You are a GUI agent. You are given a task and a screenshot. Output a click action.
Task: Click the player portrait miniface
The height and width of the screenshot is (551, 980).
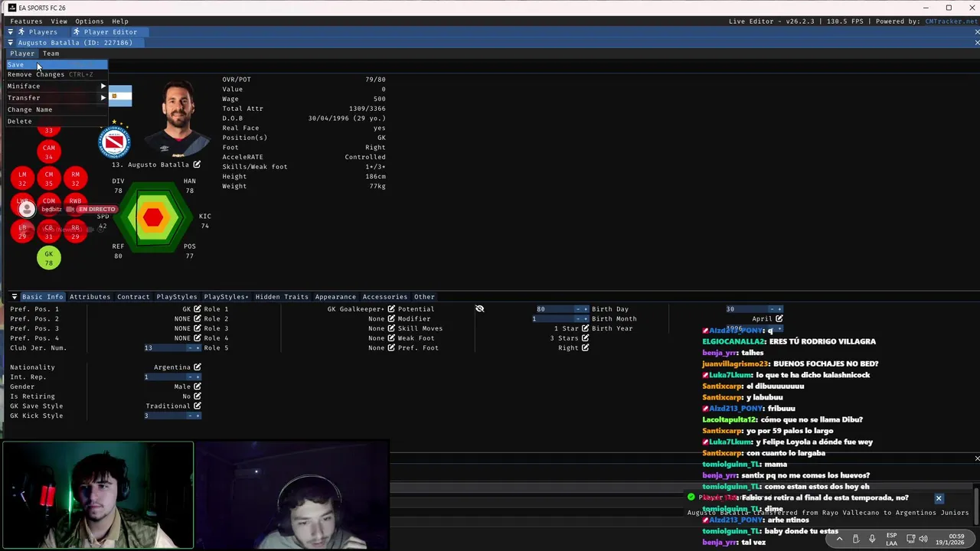pos(178,119)
